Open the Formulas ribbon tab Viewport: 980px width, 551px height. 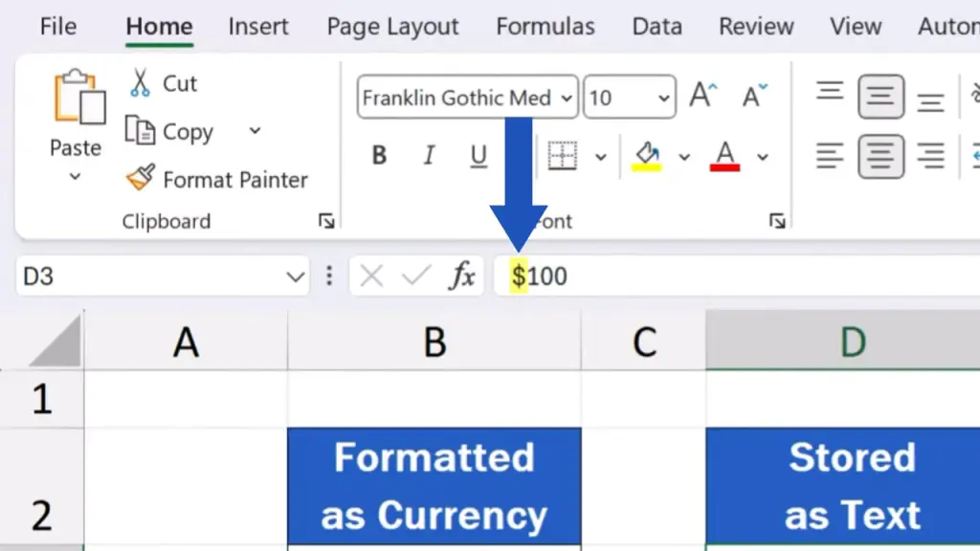(x=546, y=26)
